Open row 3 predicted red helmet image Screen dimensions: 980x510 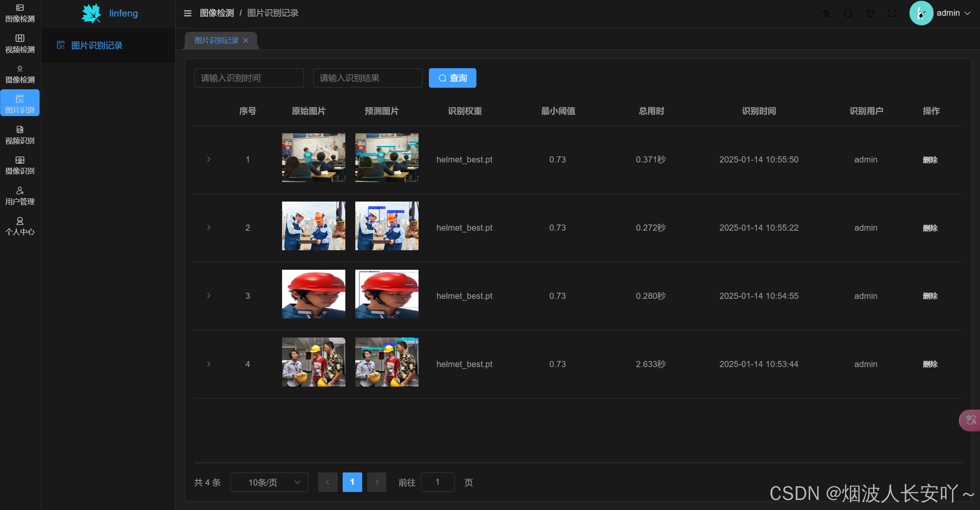coord(387,294)
